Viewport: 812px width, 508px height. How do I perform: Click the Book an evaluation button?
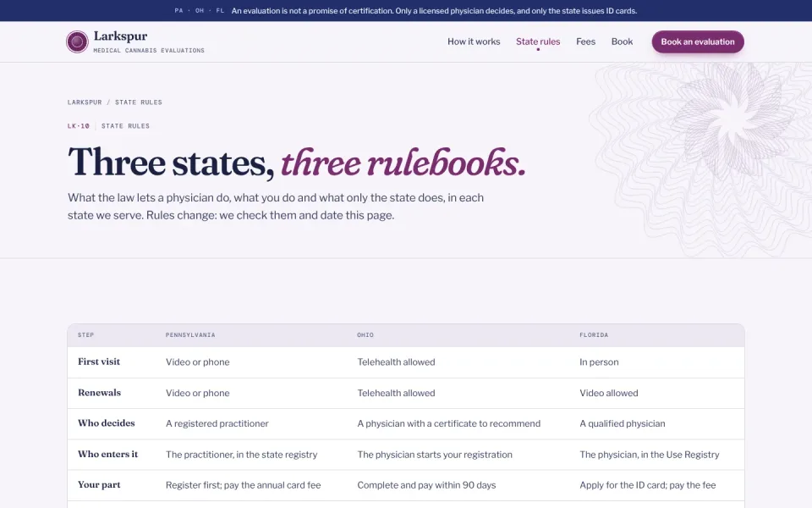click(698, 41)
